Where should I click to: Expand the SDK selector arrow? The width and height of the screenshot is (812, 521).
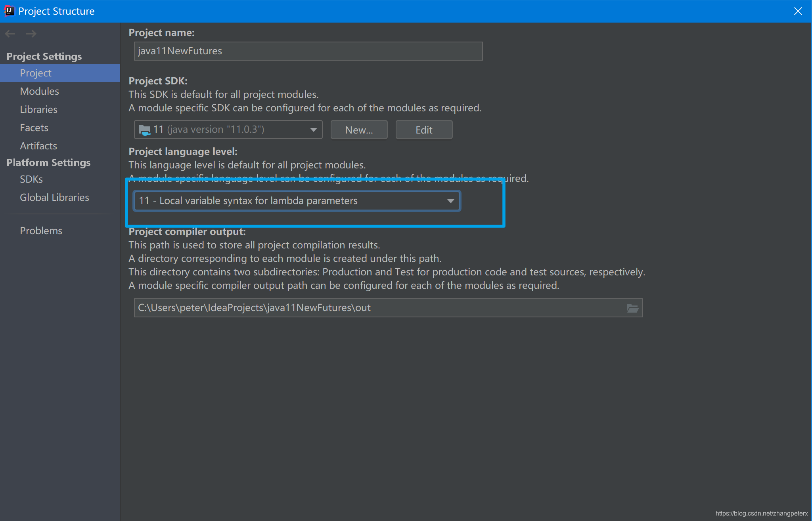click(x=313, y=130)
